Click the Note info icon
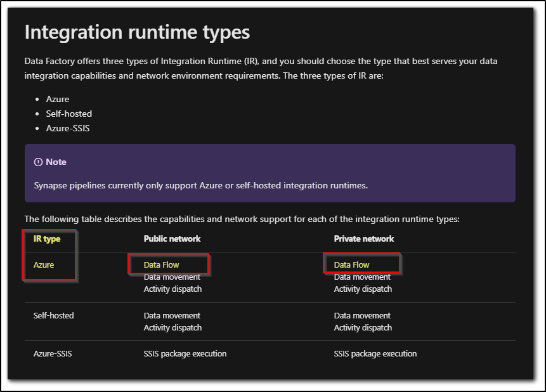Screen dimensions: 546x392 [x=38, y=162]
